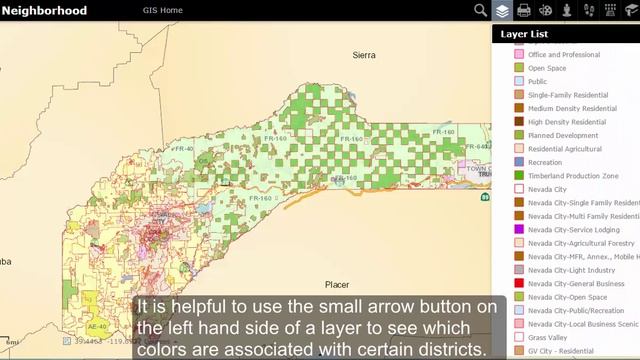Screen dimensions: 640x360
Task: Open the grid gallery icon in toolbar
Action: tap(610, 10)
